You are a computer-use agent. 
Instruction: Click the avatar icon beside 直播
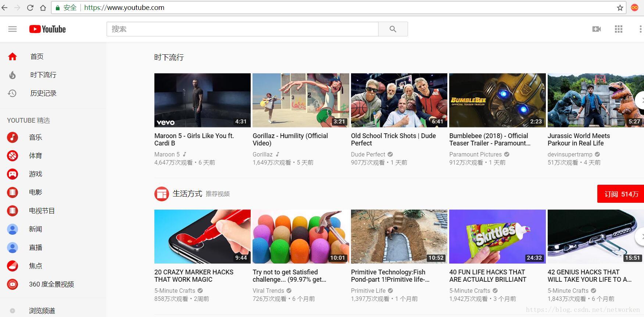click(x=12, y=248)
